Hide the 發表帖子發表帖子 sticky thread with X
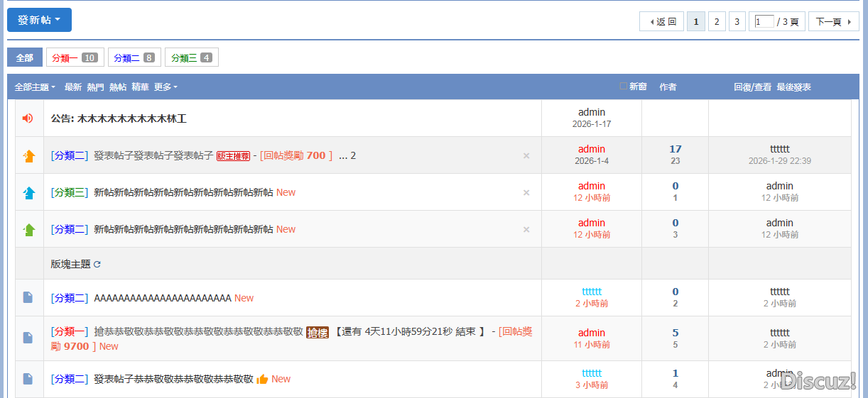The image size is (868, 398). coord(526,156)
